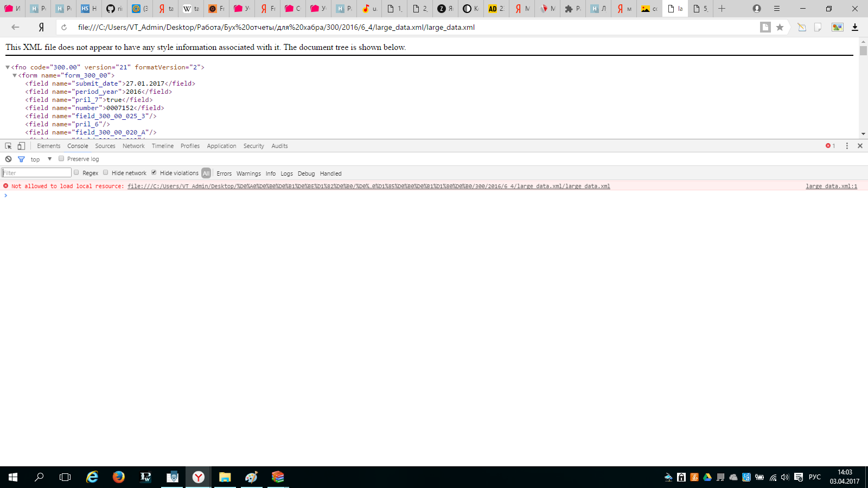Screen dimensions: 868x488
Task: Open the Sources DevTools tab
Action: click(105, 146)
